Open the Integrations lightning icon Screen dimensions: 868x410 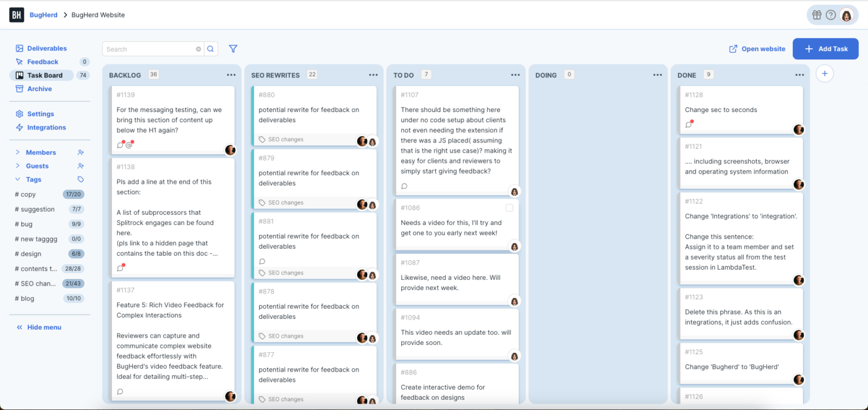pyautogui.click(x=19, y=127)
